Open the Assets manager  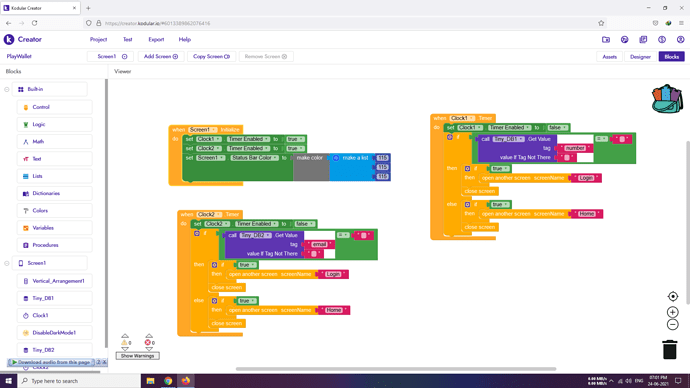point(609,57)
